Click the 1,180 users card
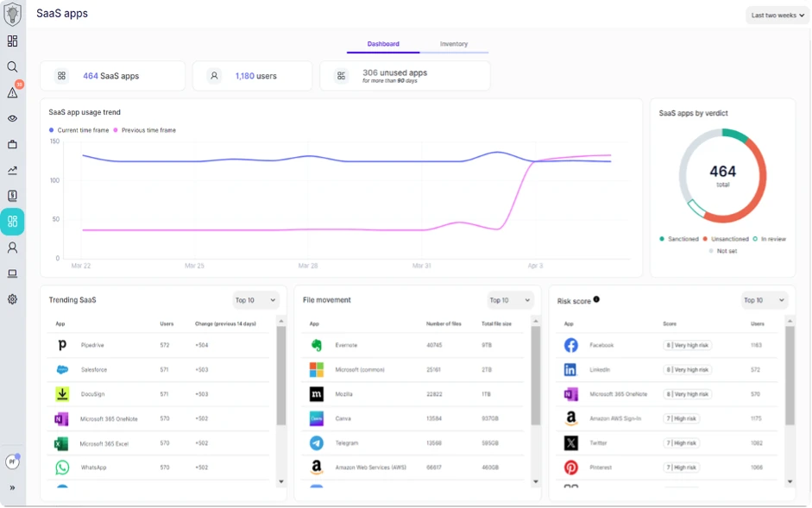Viewport: 812px width, 508px height. pyautogui.click(x=252, y=76)
